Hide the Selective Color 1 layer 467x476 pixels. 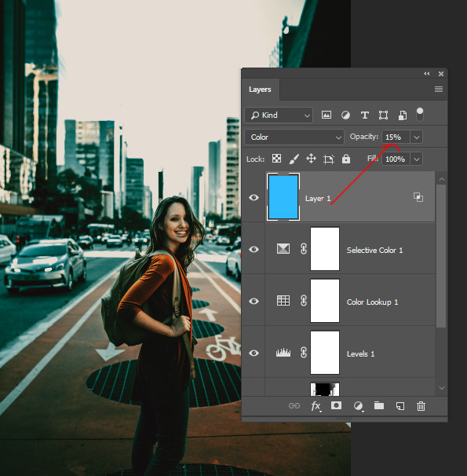254,249
